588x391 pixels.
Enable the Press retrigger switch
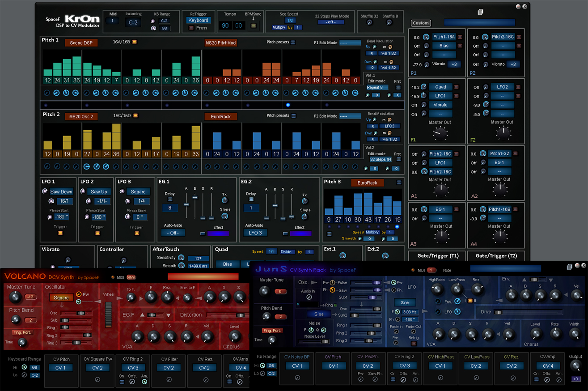pyautogui.click(x=191, y=28)
